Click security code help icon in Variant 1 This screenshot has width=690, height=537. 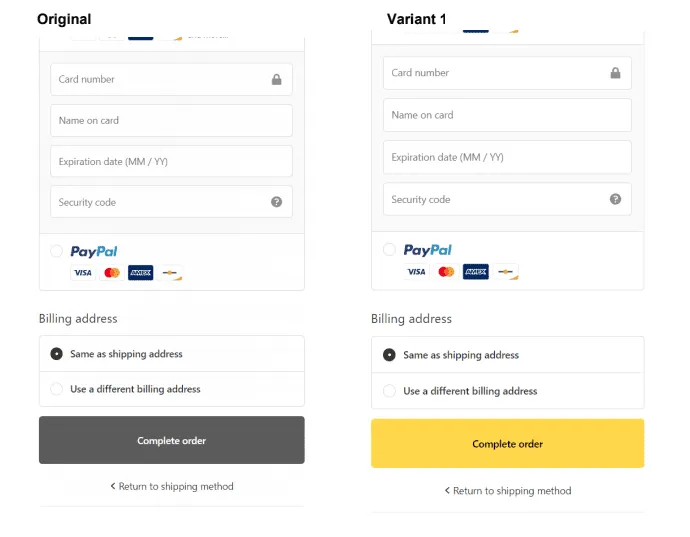coord(616,199)
